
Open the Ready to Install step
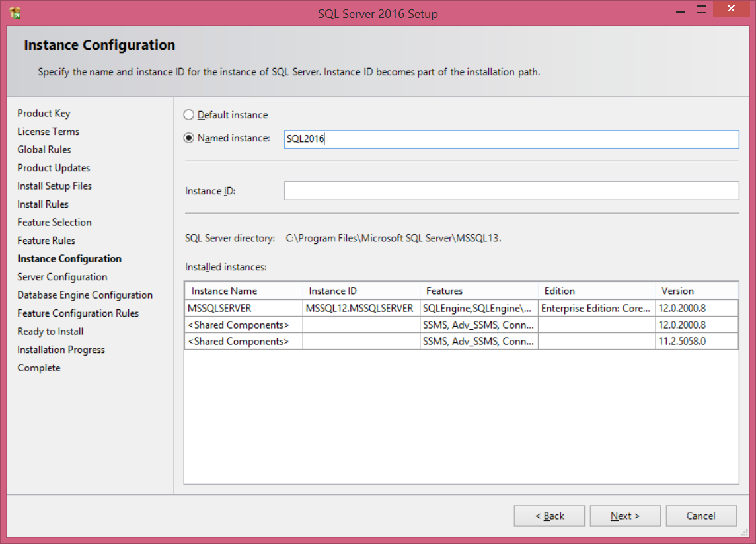(50, 332)
